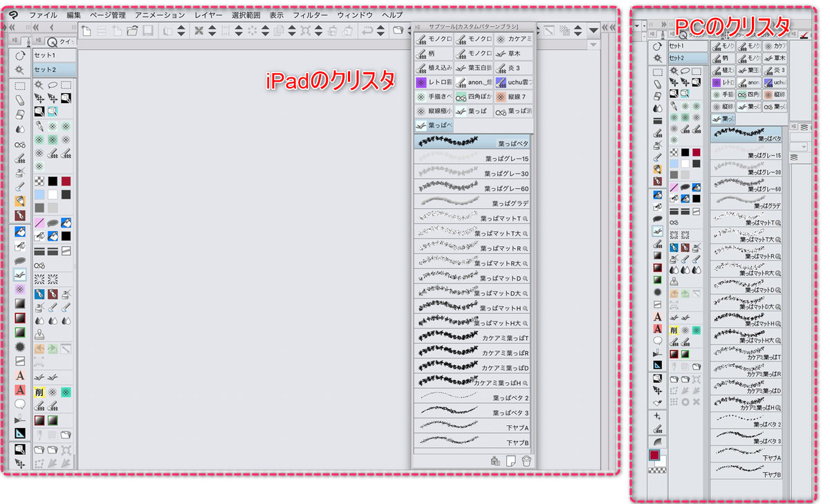The image size is (830, 504).
Task: Select セット1 in the iPad quick access
Action: [55, 55]
